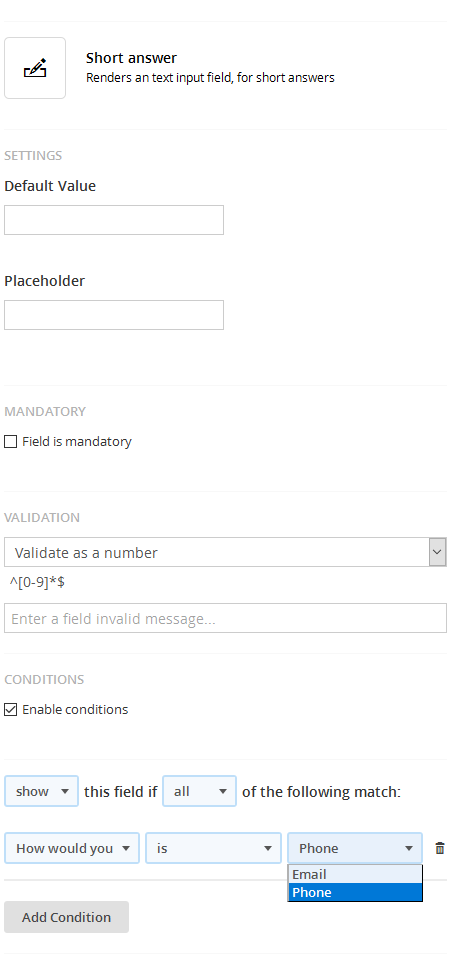Click the Field is mandatory label

point(77,442)
